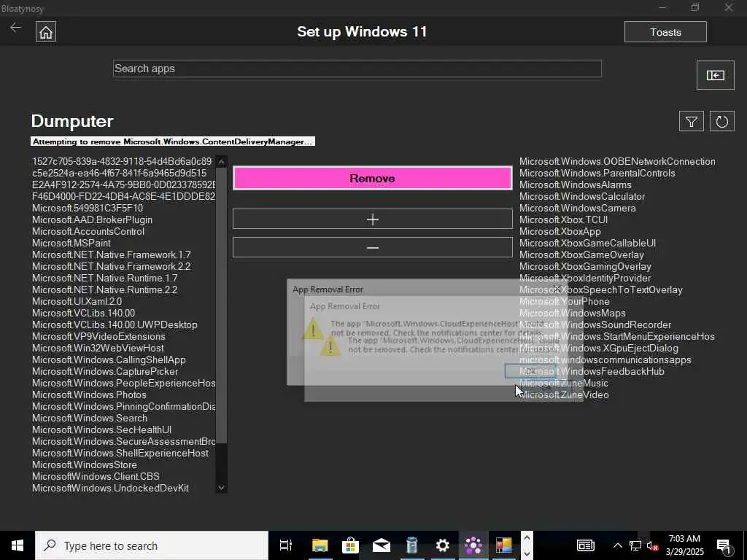The width and height of the screenshot is (747, 560).
Task: Open the filter funnel icon
Action: [x=692, y=122]
